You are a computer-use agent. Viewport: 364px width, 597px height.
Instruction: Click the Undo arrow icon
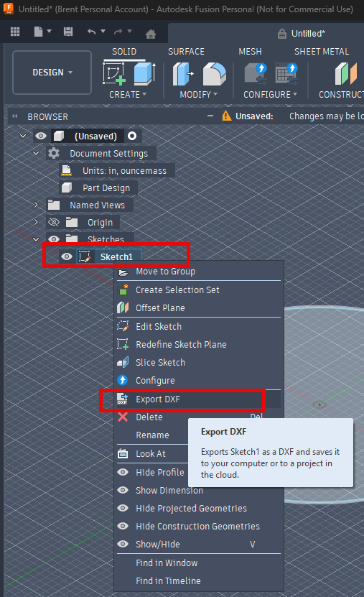pos(91,32)
